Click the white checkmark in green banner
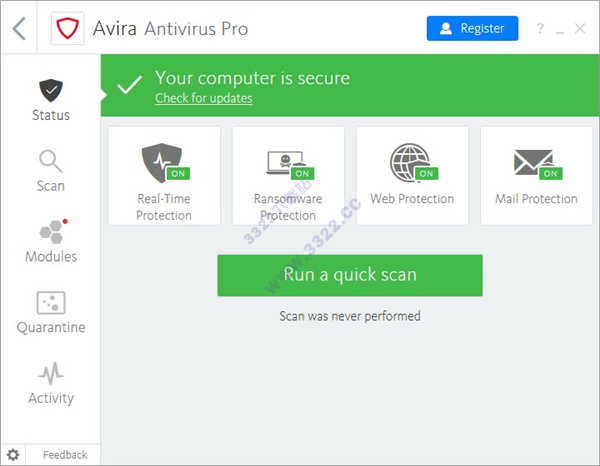This screenshot has height=466, width=600. [x=130, y=85]
